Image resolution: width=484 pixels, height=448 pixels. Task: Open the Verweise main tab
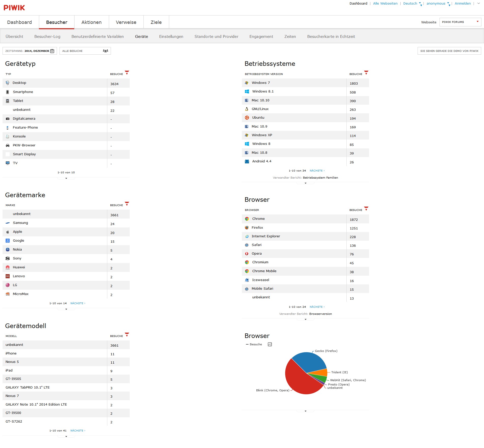(126, 22)
